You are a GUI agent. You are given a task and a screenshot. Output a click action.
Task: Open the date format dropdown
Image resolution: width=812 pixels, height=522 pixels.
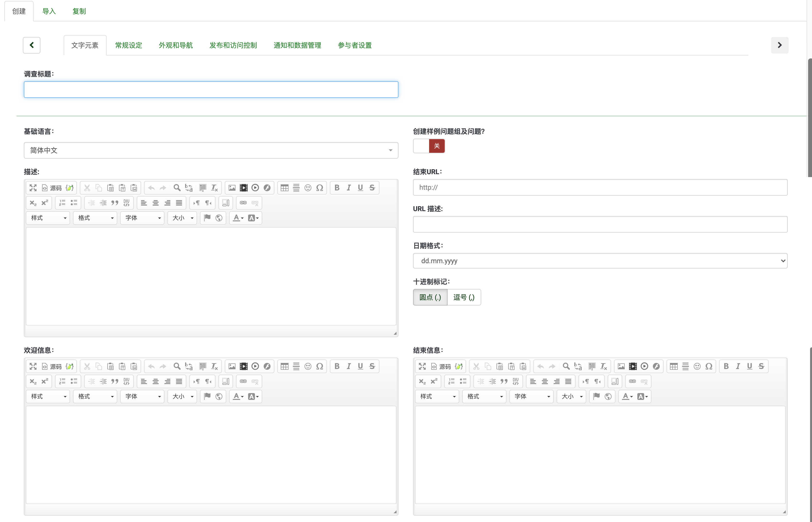(600, 261)
